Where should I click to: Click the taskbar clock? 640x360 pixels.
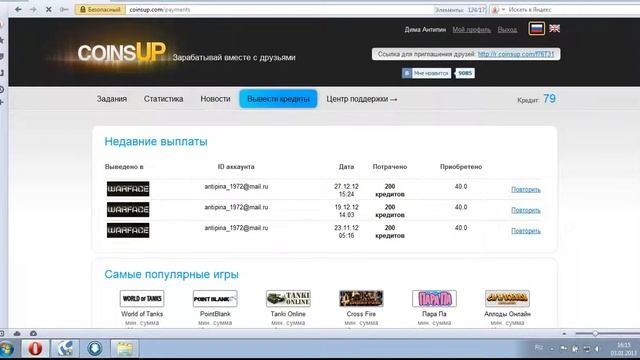624,349
